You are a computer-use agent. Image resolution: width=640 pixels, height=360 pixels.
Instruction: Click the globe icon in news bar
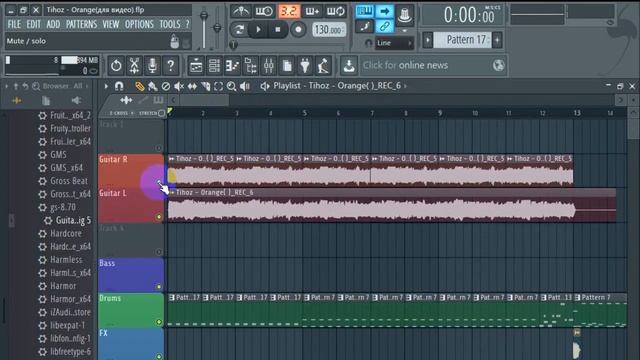[x=498, y=65]
